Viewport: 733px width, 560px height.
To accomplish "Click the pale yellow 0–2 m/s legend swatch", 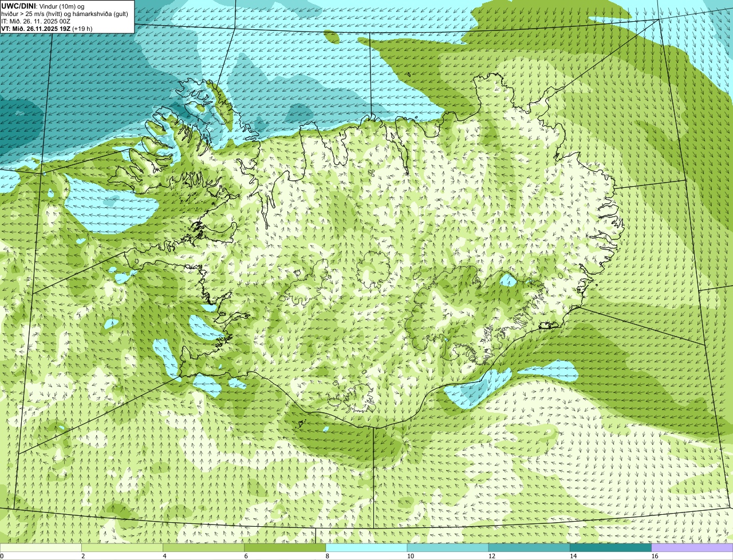I will coord(41,548).
